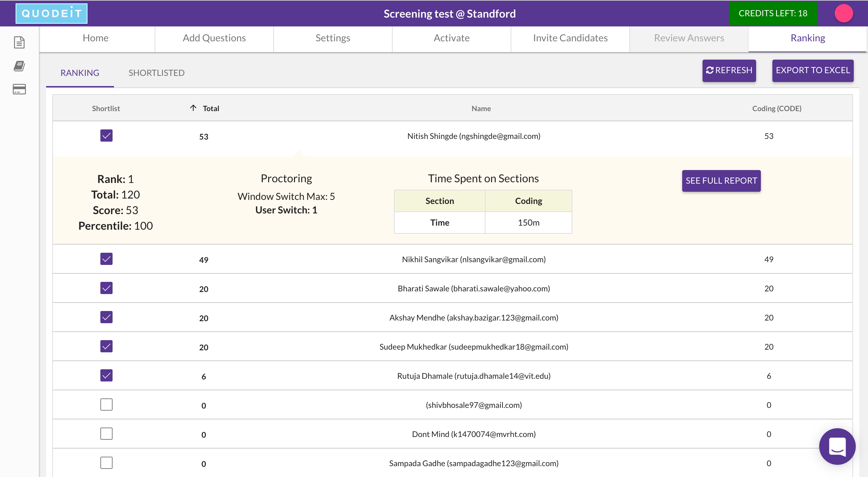Open the book icon in left sidebar
The image size is (868, 477).
pos(19,66)
